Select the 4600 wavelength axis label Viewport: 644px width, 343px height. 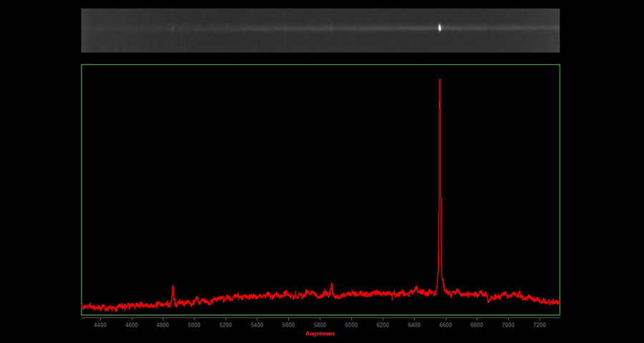[132, 324]
